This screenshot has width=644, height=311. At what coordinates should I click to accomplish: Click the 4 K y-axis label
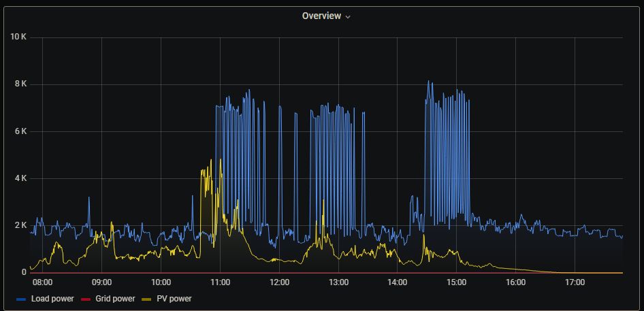[20, 178]
